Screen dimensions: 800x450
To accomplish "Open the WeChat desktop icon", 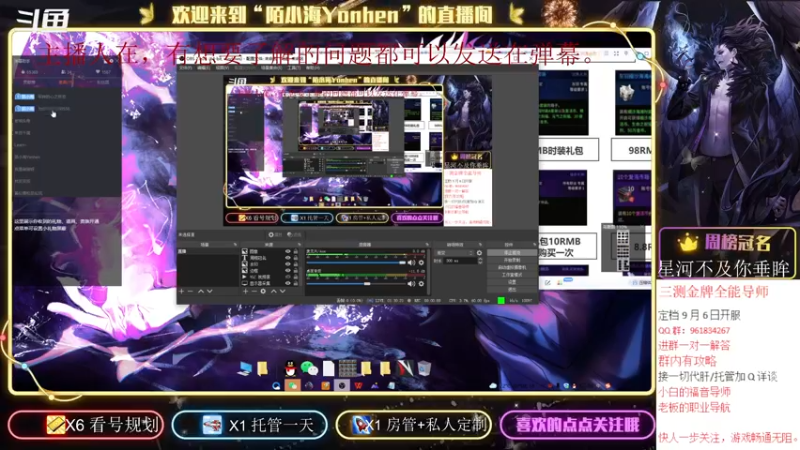I will coord(309,368).
